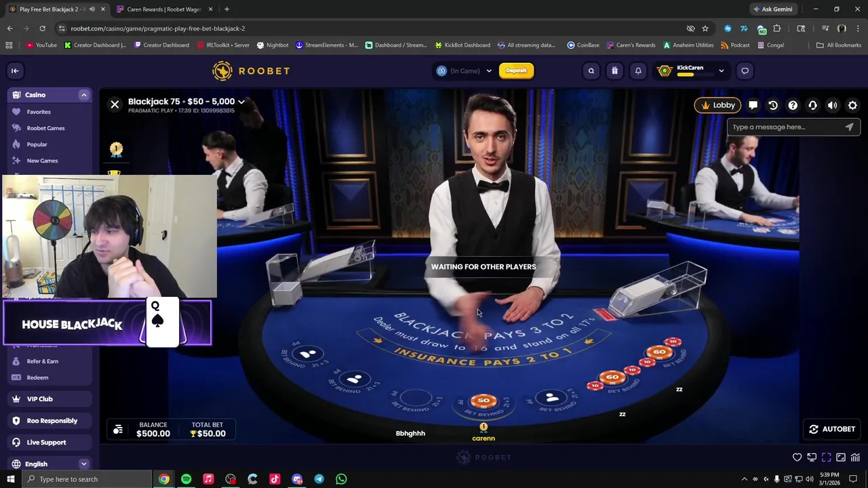This screenshot has height=488, width=868.
Task: Open the game help question mark
Action: 793,105
